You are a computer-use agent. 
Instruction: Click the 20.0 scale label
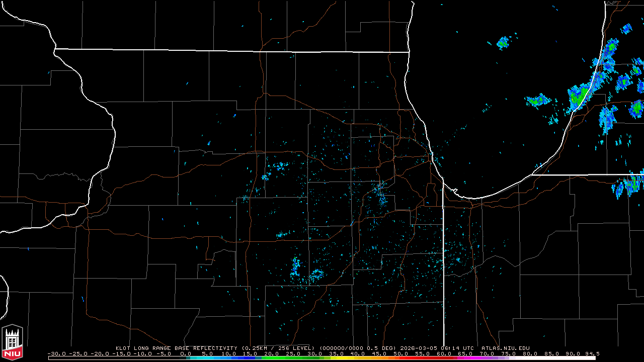(271, 353)
